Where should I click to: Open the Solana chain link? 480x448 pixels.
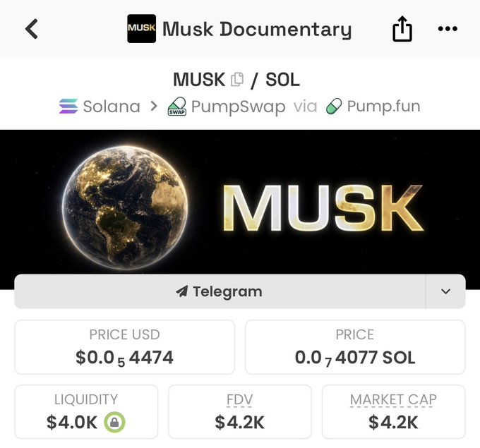[x=100, y=107]
